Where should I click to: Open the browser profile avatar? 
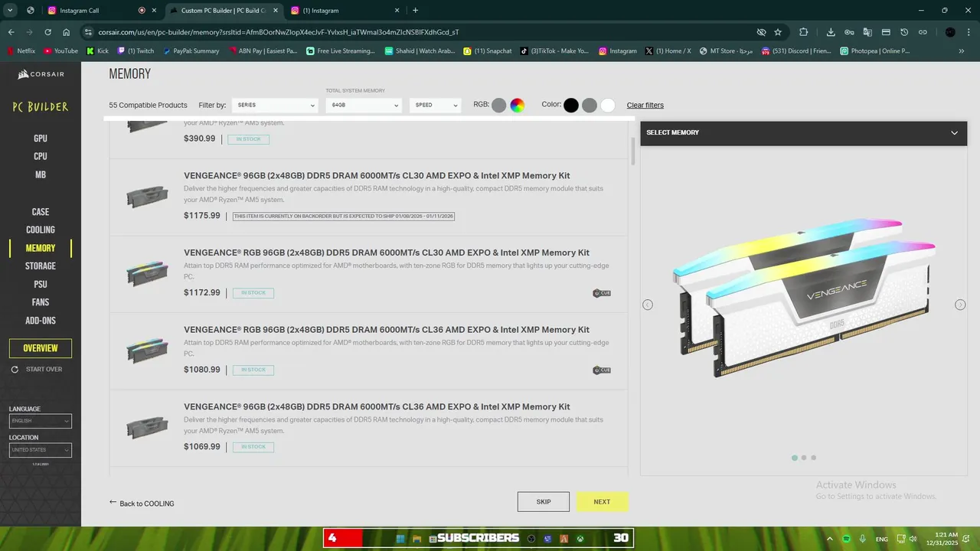click(950, 32)
